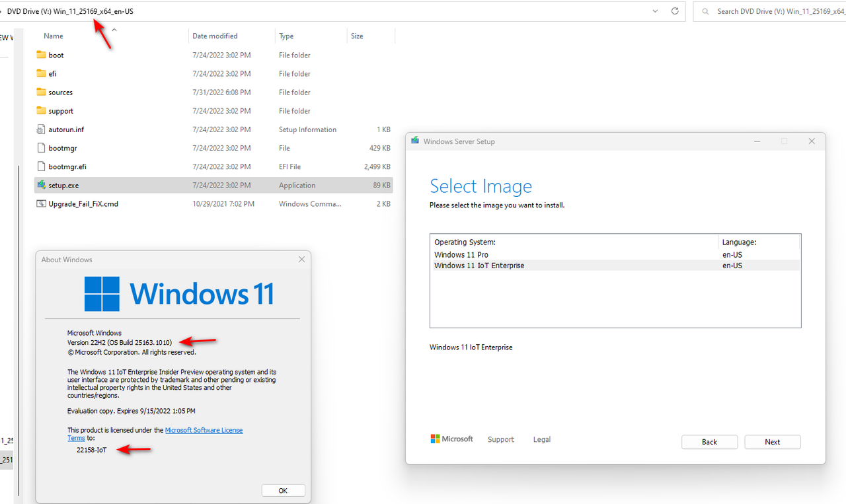Click the Setup Information type cell
The height and width of the screenshot is (504, 846).
tap(307, 130)
